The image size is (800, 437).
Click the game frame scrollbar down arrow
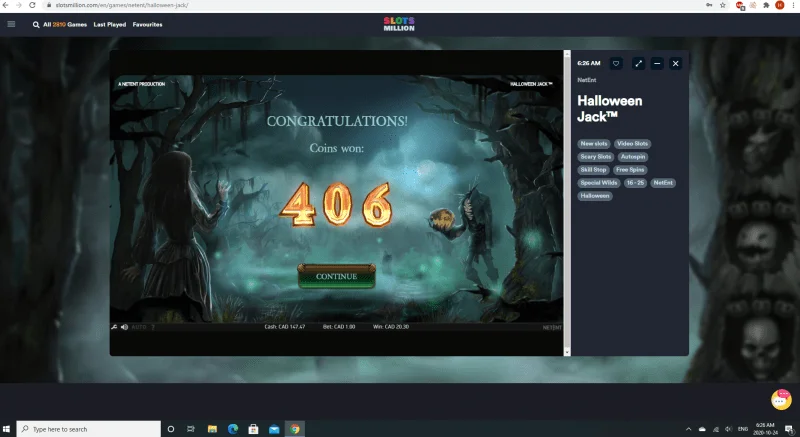click(x=567, y=352)
